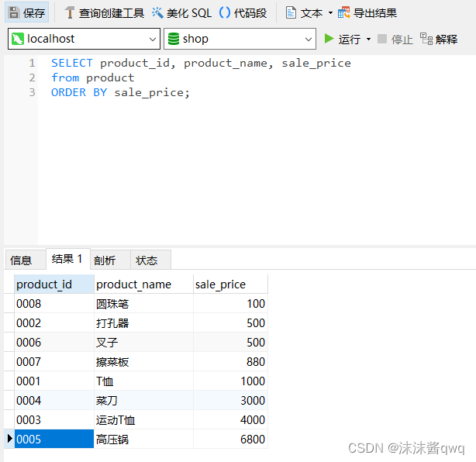Click the product name cell 打孔器

click(x=143, y=323)
